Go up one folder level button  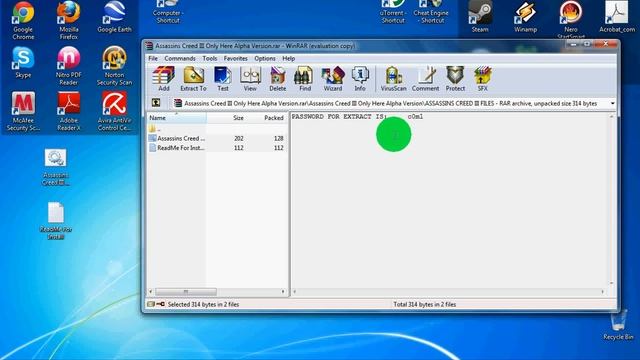[x=156, y=103]
